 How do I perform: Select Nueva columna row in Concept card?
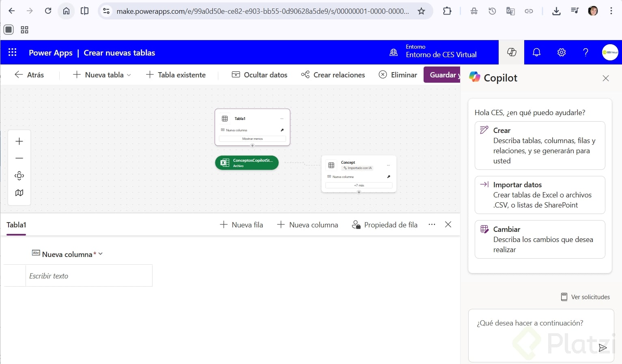click(359, 177)
